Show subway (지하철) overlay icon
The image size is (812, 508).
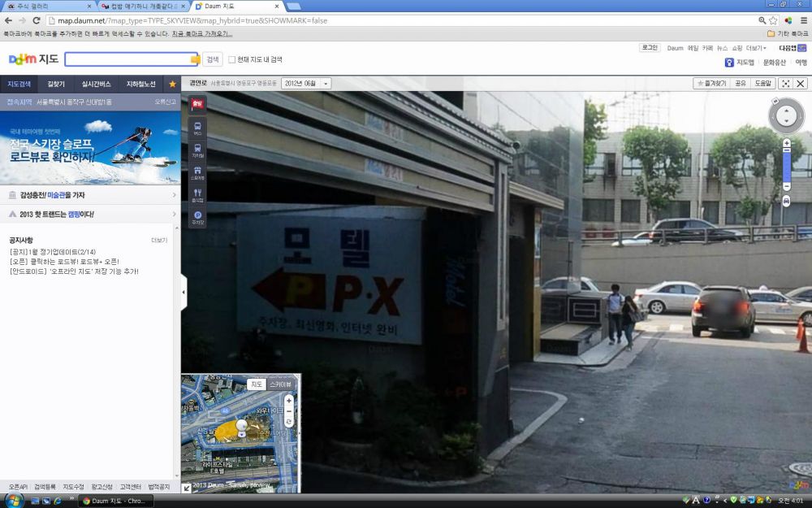click(197, 150)
